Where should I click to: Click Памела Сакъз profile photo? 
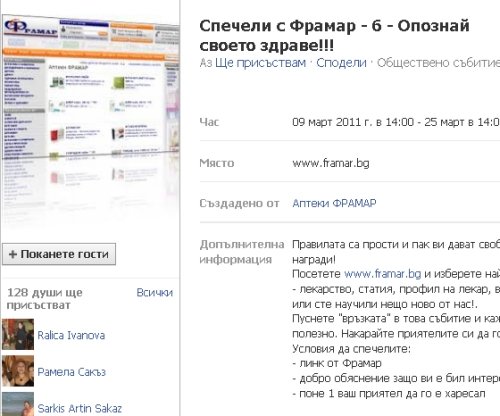coord(18,371)
